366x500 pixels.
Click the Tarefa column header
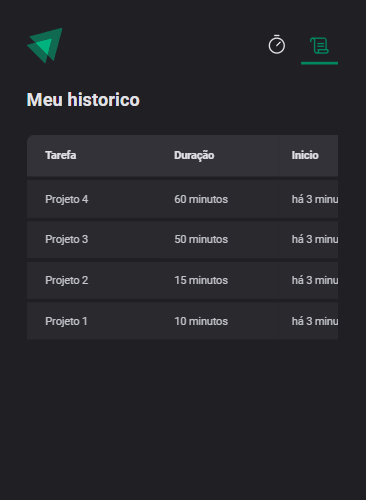[61, 155]
